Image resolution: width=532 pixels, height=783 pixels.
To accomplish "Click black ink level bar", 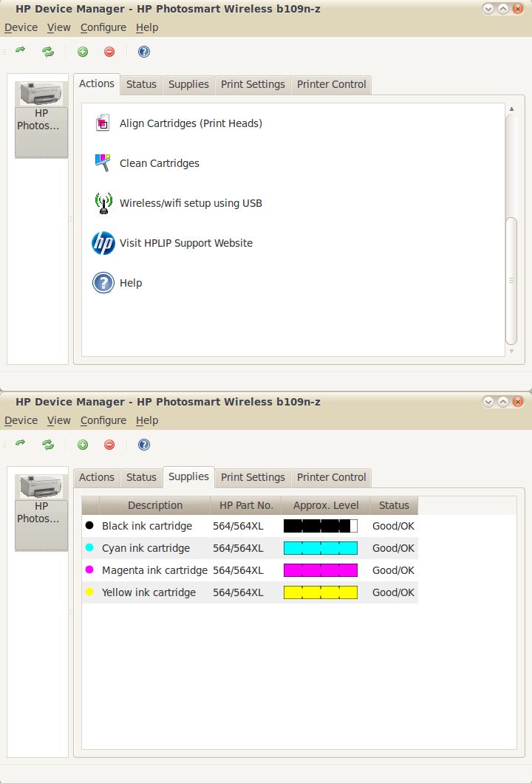I will tap(321, 526).
